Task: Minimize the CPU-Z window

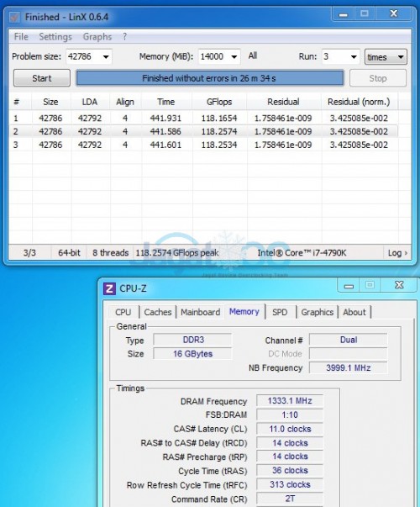Action: click(349, 286)
